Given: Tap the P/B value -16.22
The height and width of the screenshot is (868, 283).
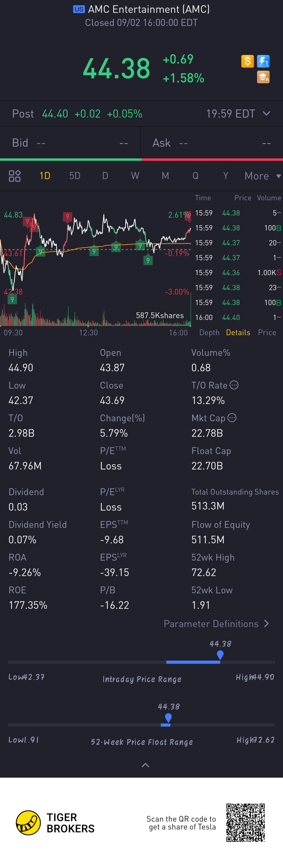Looking at the screenshot, I should click(x=115, y=605).
